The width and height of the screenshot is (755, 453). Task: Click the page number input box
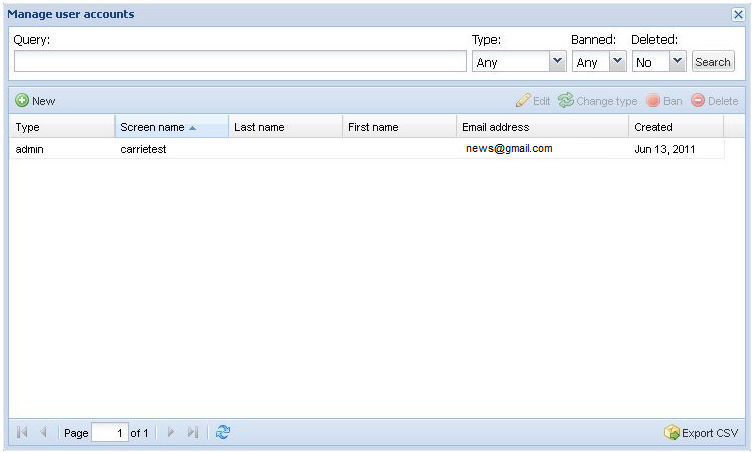(110, 432)
